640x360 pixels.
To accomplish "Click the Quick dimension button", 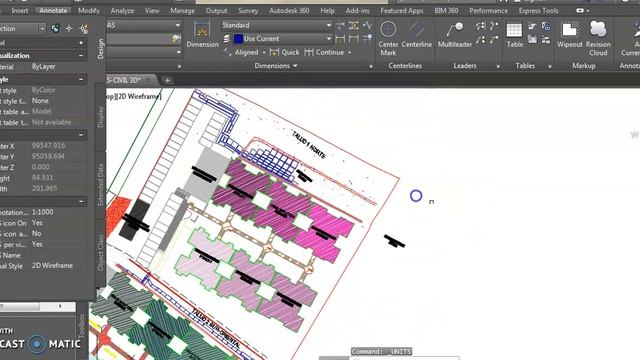I will [x=285, y=53].
